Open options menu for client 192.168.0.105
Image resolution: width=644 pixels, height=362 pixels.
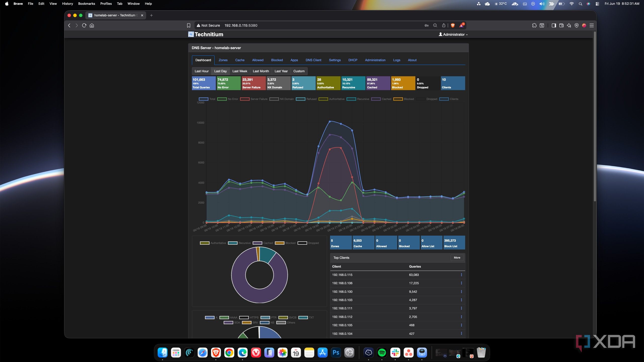pyautogui.click(x=461, y=325)
